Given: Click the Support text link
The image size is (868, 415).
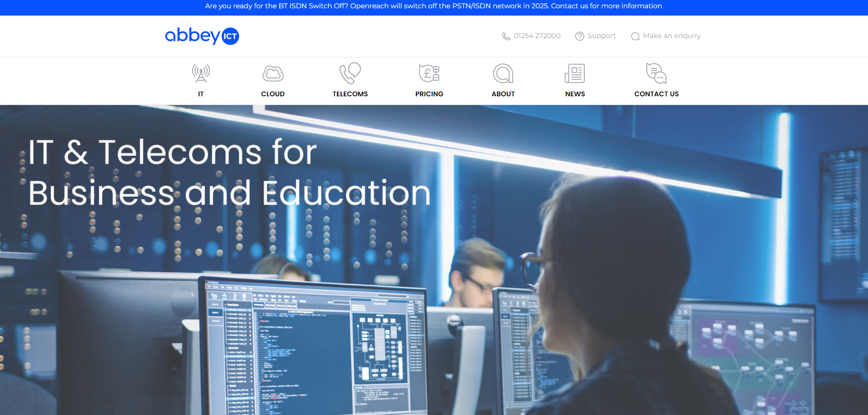Looking at the screenshot, I should coord(601,36).
